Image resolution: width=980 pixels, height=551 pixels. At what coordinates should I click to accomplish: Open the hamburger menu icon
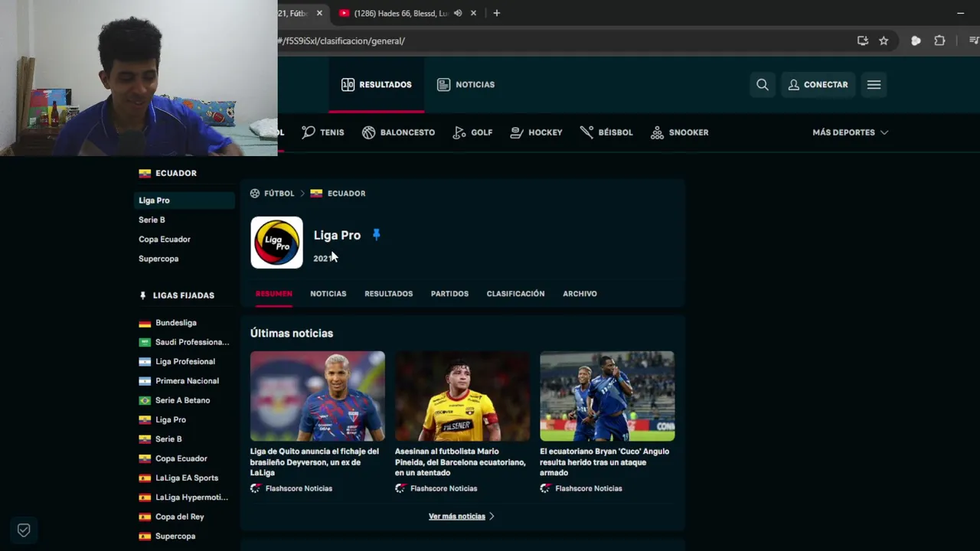pos(874,85)
